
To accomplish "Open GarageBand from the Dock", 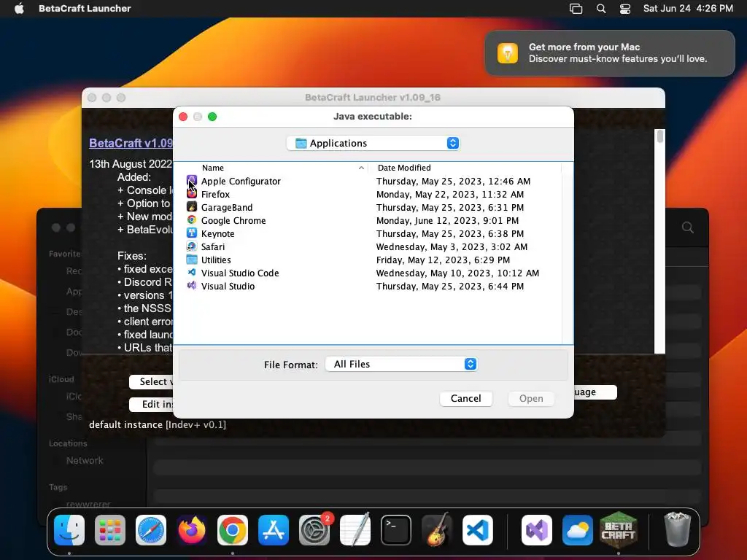I will 437,530.
